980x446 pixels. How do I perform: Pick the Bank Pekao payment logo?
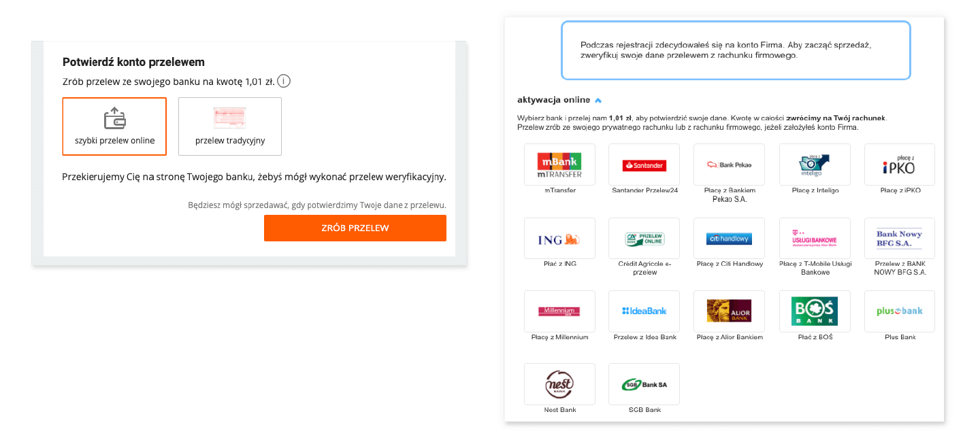click(729, 165)
